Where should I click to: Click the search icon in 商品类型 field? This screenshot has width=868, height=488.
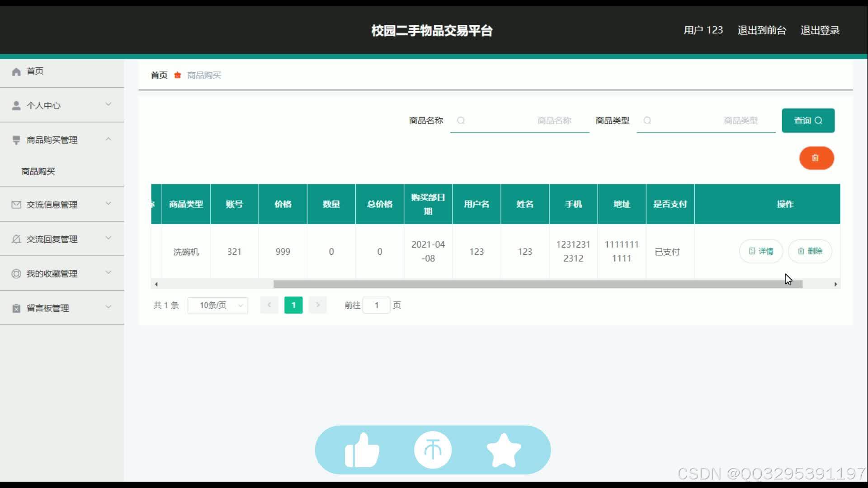pyautogui.click(x=647, y=121)
